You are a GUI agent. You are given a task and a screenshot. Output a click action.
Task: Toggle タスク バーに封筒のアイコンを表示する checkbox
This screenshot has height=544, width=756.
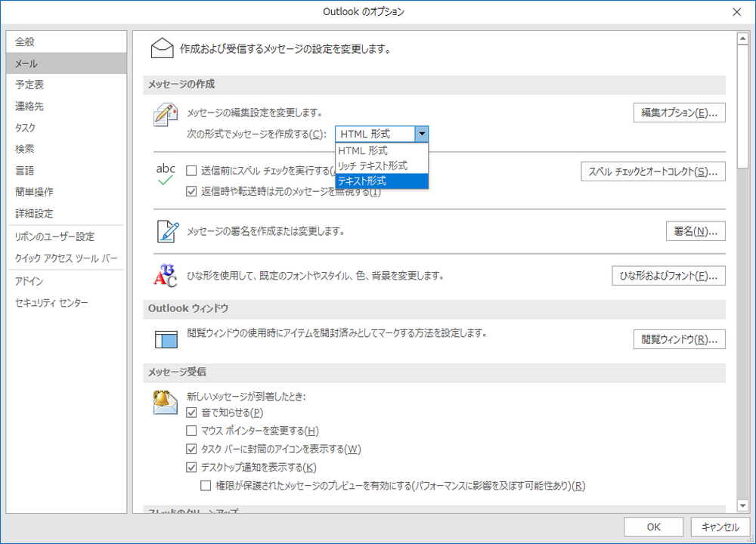pos(192,449)
